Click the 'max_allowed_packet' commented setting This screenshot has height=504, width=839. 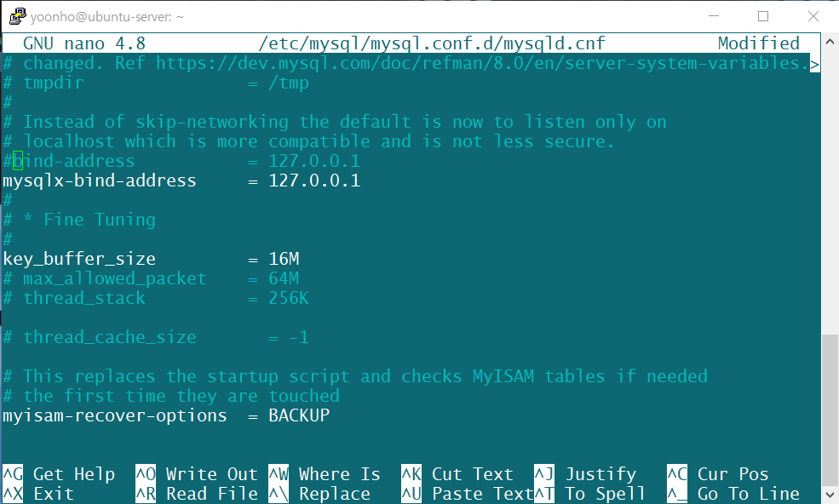114,278
